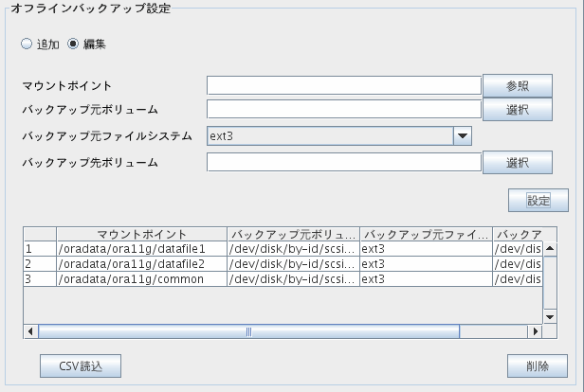The width and height of the screenshot is (584, 392).
Task: Click row number 1 cell
Action: tap(40, 249)
